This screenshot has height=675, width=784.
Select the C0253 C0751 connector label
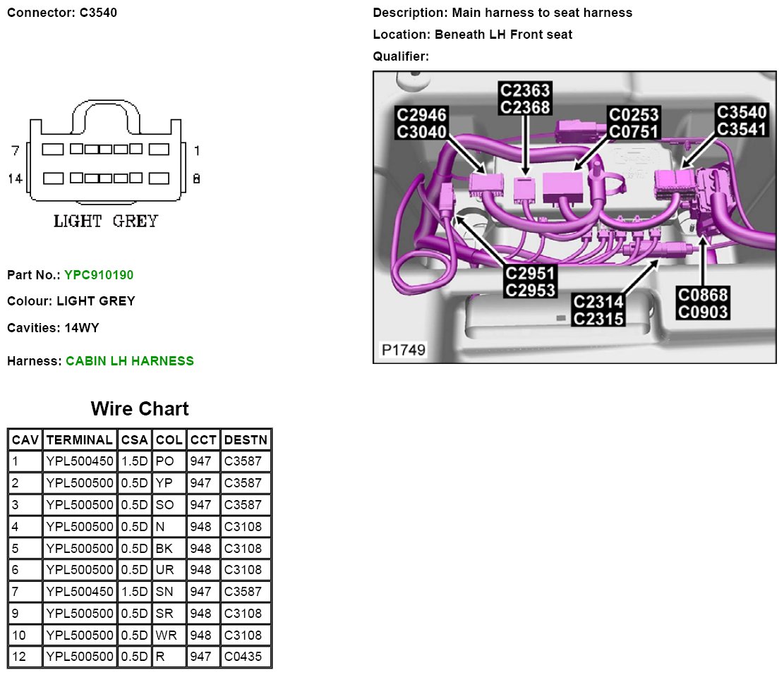(x=633, y=123)
